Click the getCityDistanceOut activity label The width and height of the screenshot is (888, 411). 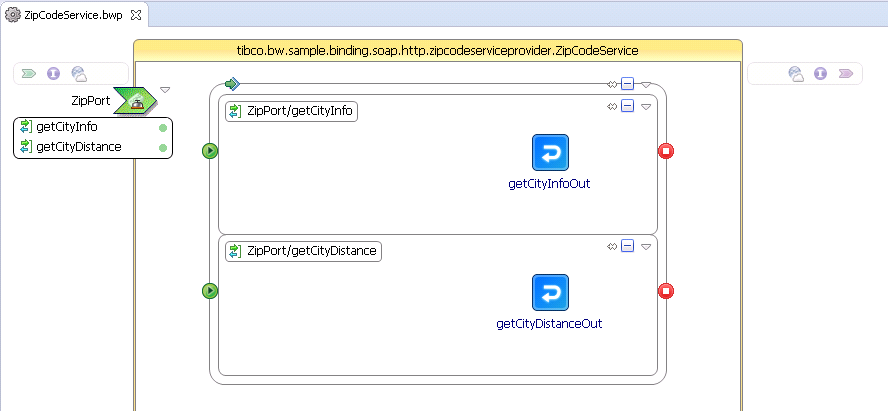click(549, 324)
